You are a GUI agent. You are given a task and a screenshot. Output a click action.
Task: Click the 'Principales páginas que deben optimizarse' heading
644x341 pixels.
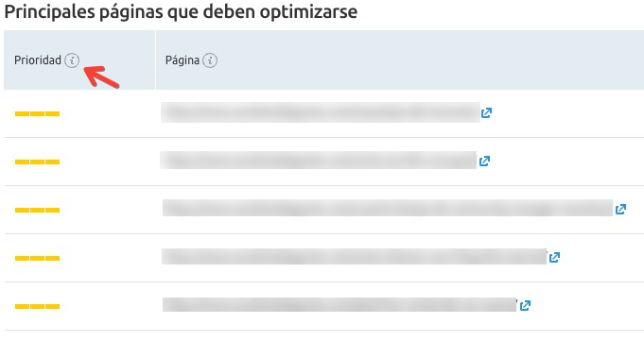point(181,11)
